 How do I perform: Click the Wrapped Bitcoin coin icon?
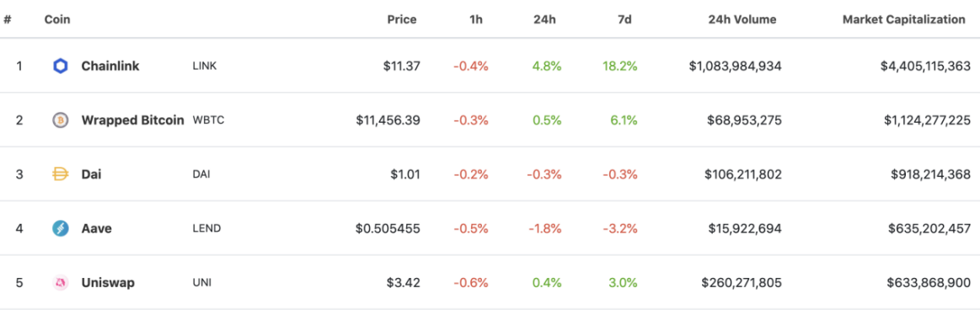60,120
